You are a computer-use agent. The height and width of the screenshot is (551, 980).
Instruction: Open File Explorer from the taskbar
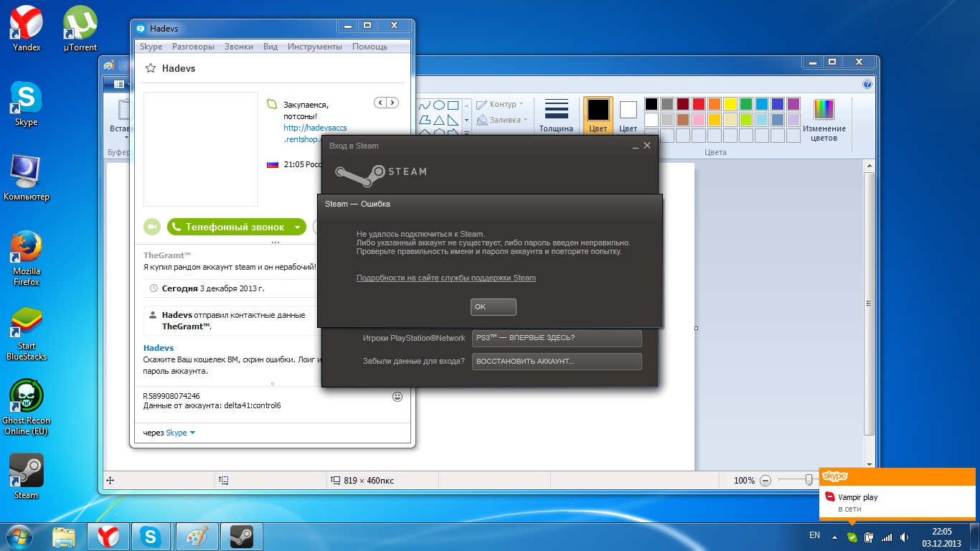pos(64,537)
